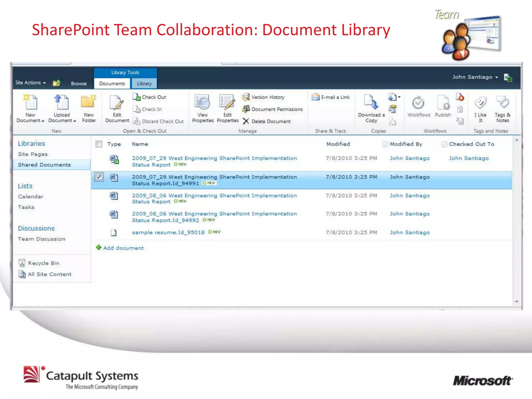Open View Properties

(x=203, y=109)
